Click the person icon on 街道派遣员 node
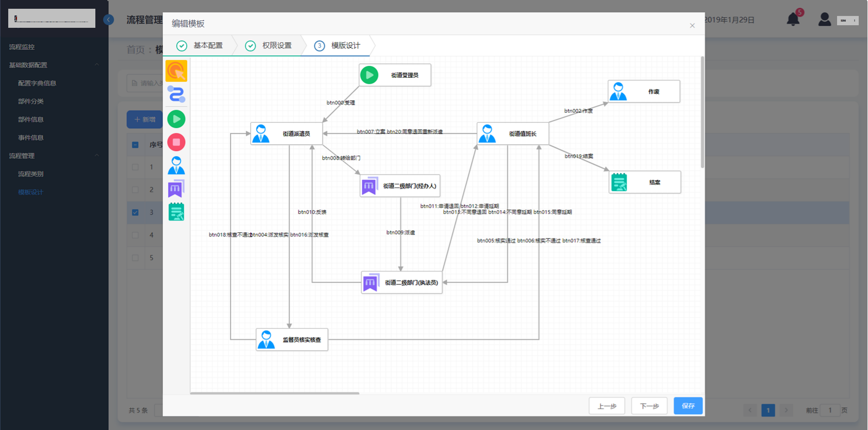This screenshot has height=430, width=868. point(261,133)
